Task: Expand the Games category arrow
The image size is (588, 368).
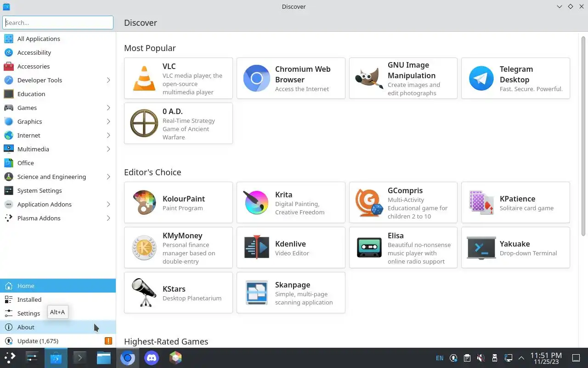Action: tap(108, 108)
